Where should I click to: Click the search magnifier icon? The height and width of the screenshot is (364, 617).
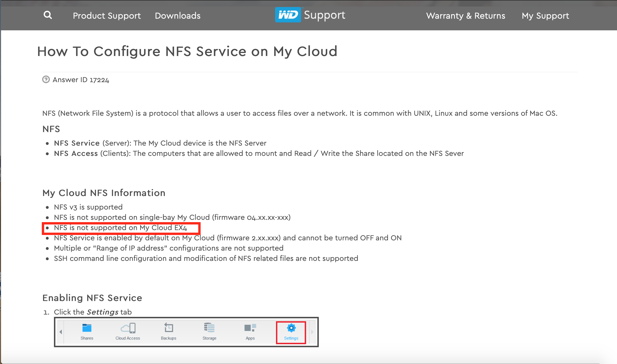click(48, 15)
